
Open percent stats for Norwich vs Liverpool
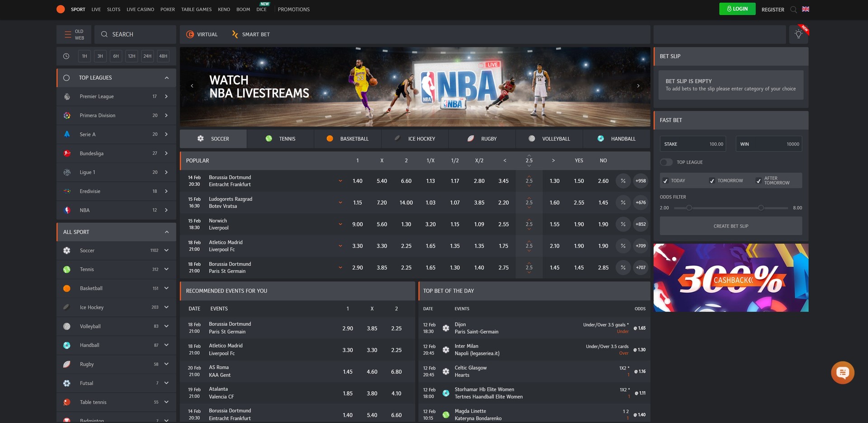click(x=623, y=224)
